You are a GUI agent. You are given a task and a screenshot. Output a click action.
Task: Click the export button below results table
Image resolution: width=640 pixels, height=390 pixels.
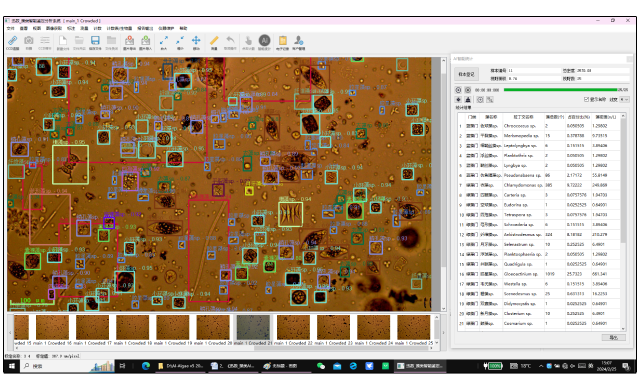613,337
